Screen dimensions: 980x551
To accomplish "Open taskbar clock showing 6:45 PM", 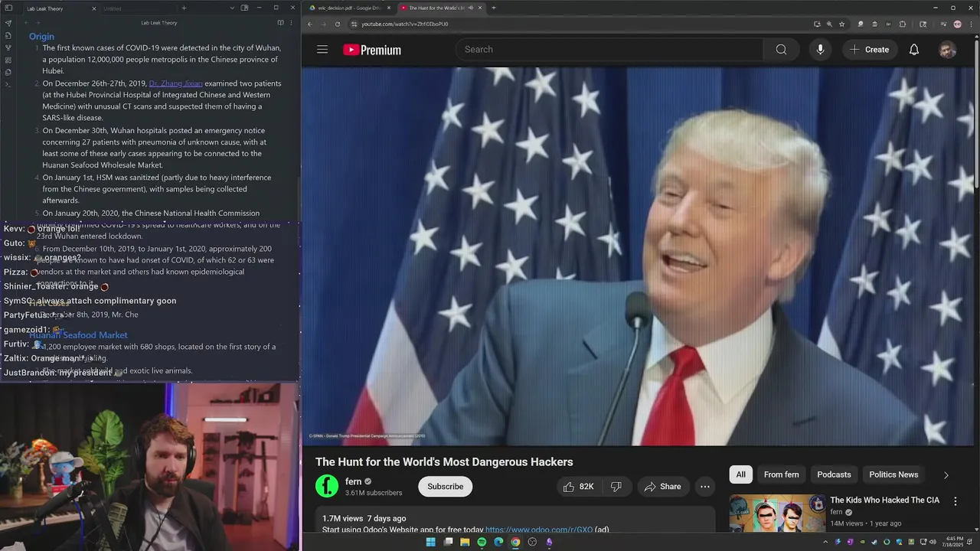I will coord(954,542).
